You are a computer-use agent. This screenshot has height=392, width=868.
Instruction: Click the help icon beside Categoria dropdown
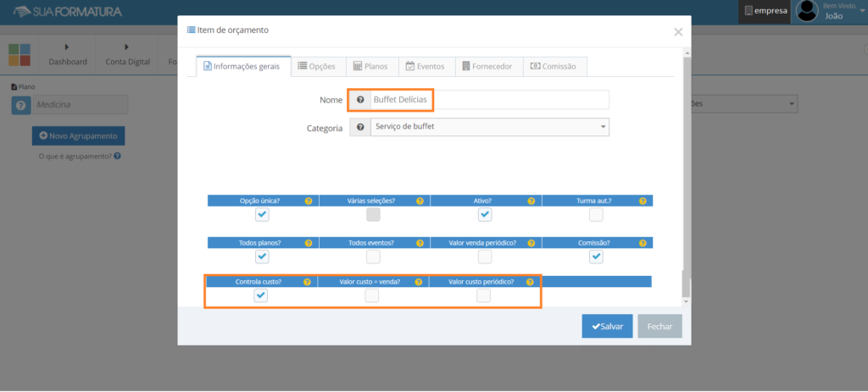(360, 127)
